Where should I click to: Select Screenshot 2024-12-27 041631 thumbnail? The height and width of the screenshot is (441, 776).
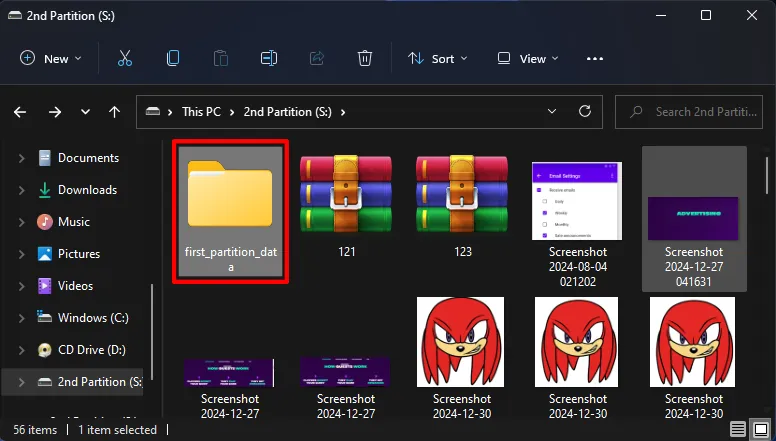[694, 218]
